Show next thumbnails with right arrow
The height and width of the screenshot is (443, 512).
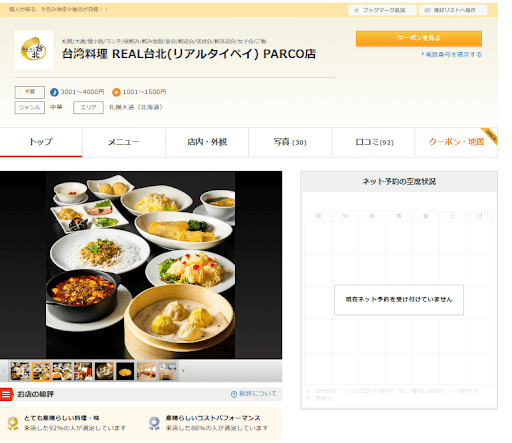tap(183, 371)
